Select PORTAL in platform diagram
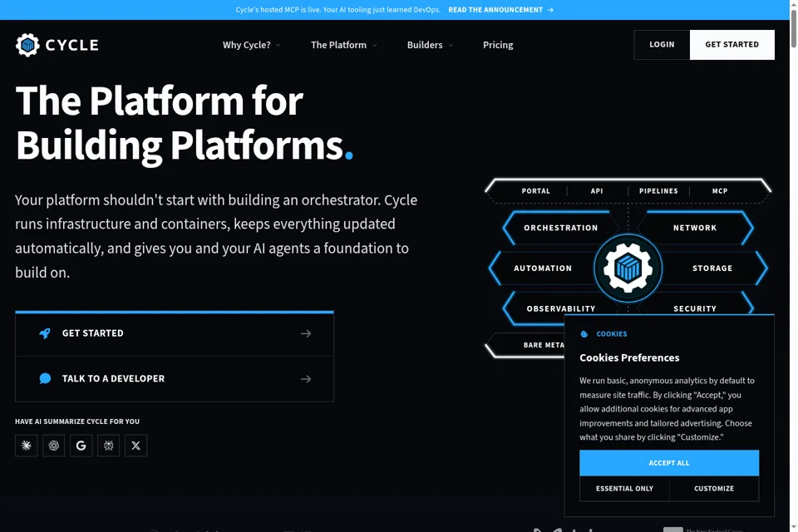The height and width of the screenshot is (532, 798). pyautogui.click(x=535, y=191)
